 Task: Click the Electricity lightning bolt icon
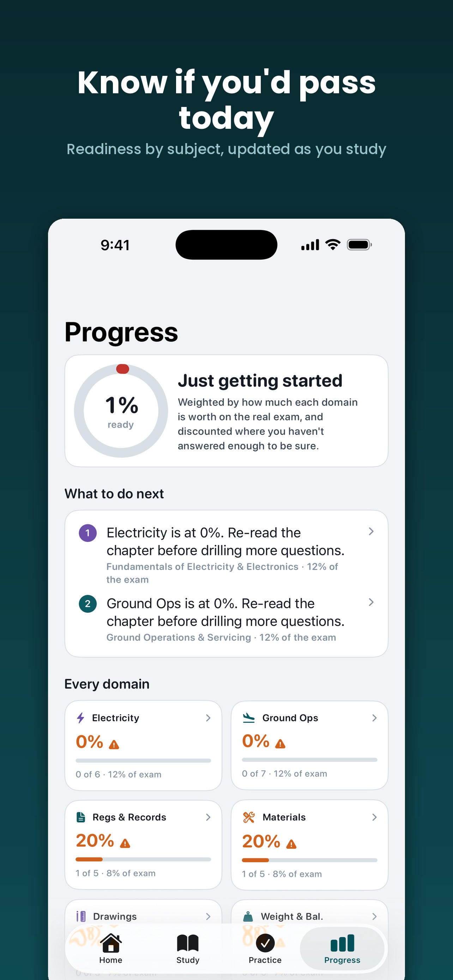pos(80,718)
